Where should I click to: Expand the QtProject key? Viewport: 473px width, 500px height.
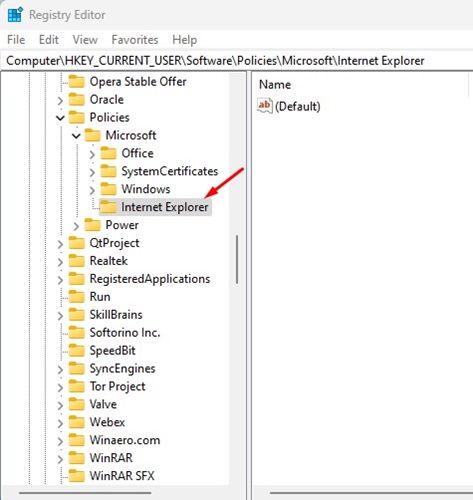tap(60, 244)
